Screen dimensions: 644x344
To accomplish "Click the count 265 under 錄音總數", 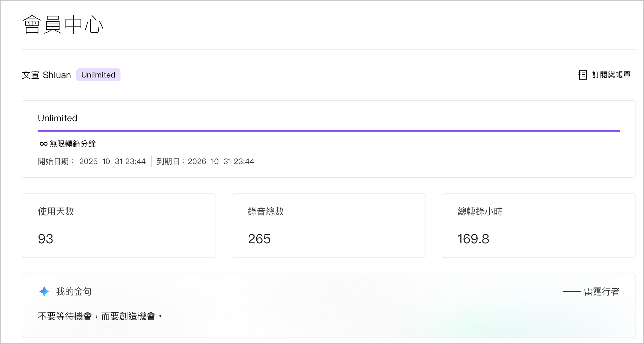I will click(x=259, y=239).
